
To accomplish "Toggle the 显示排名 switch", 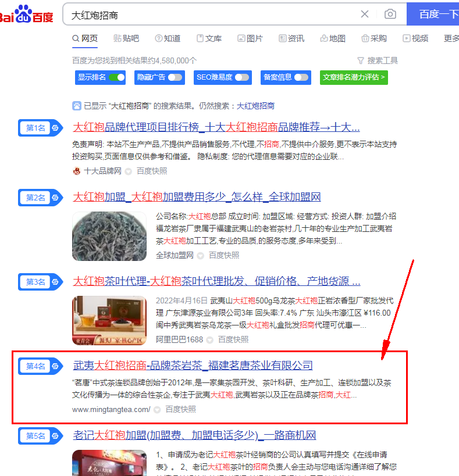I will 117,77.
